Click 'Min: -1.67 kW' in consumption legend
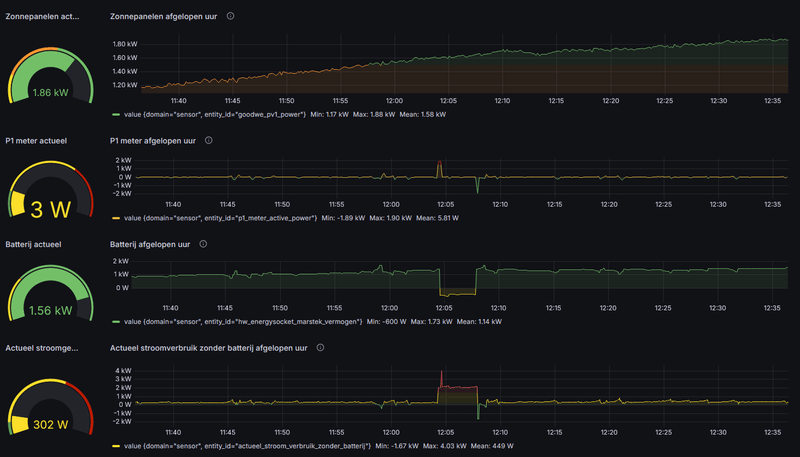The height and width of the screenshot is (457, 800). 397,446
